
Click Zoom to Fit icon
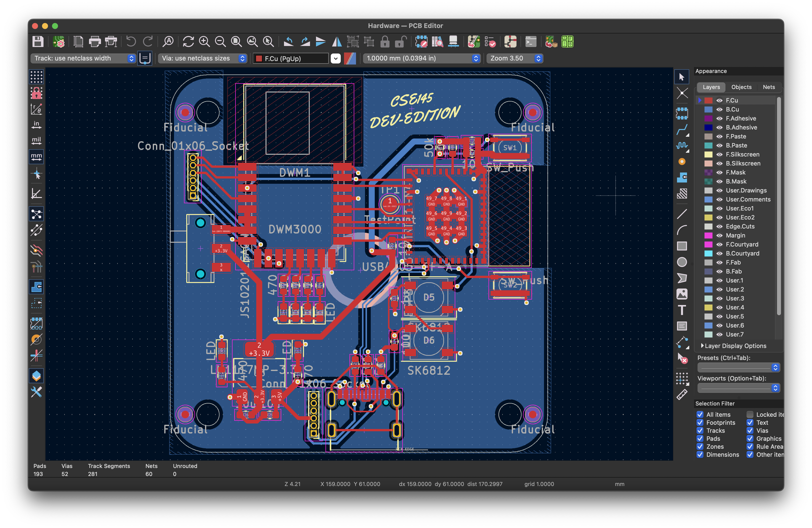[236, 41]
